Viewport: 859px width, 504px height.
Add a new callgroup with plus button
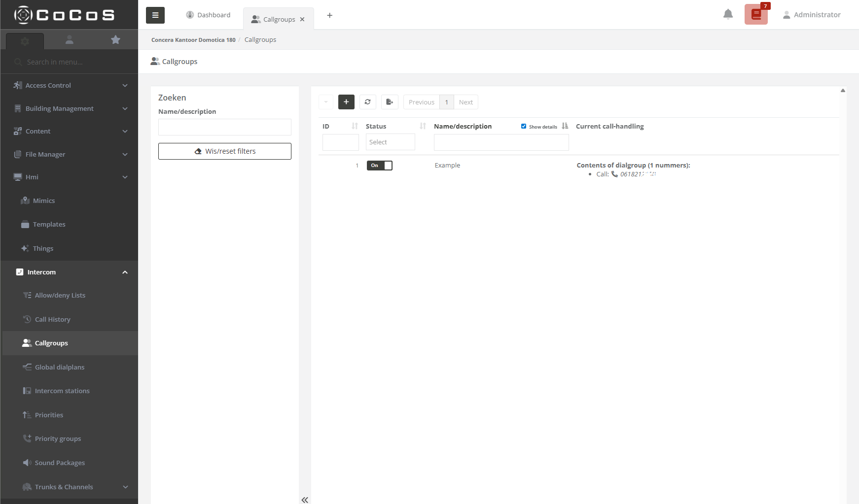[x=346, y=102]
